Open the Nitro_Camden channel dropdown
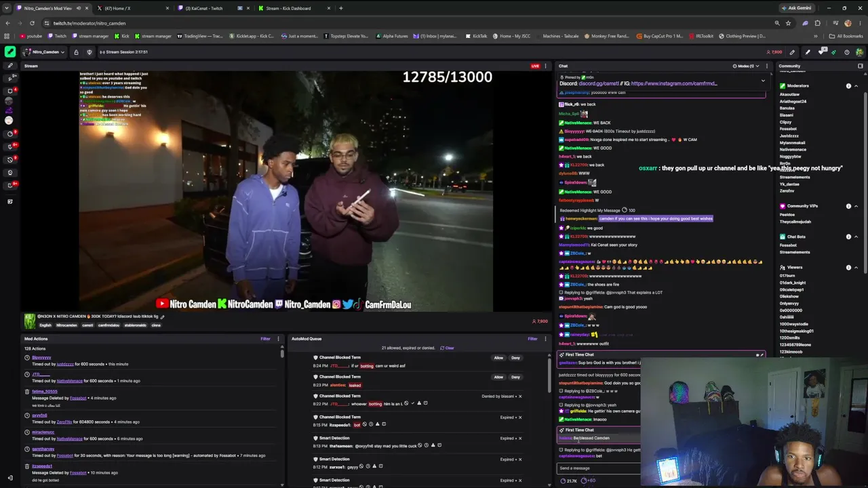 pos(44,52)
